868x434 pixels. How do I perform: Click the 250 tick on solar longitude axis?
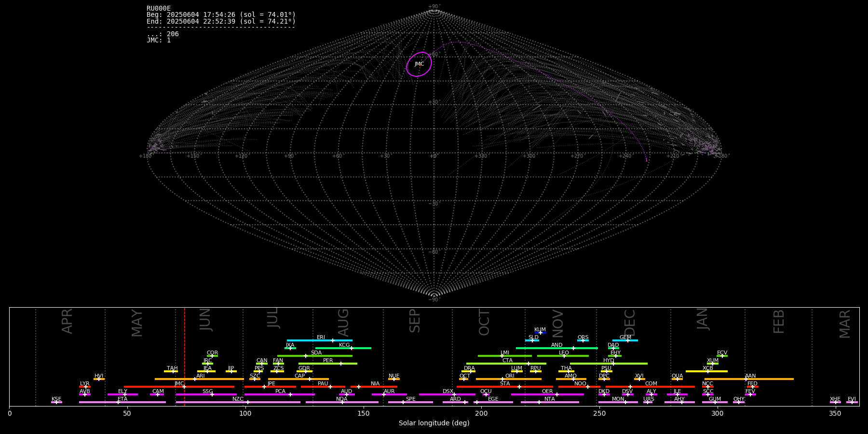[x=599, y=413]
